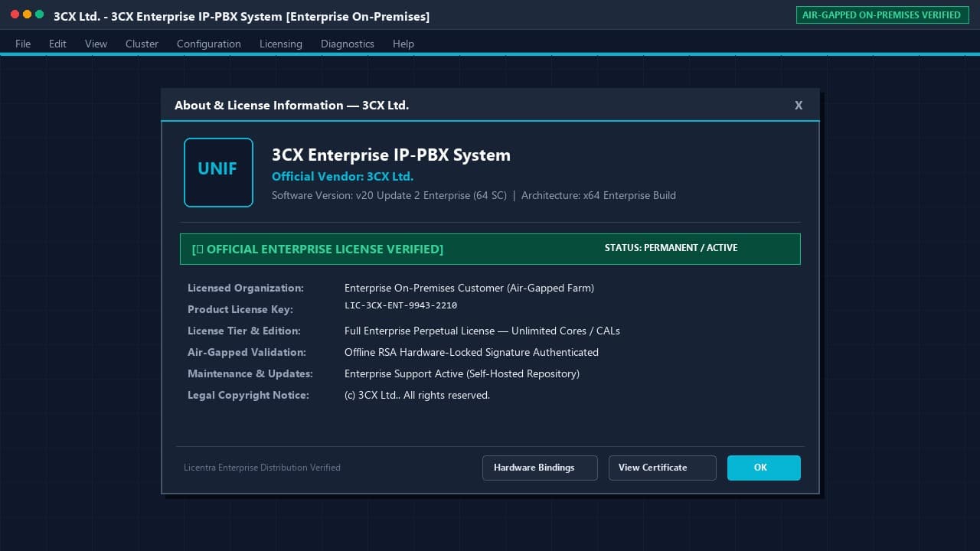Click the Official Enterprise License Verified banner

tap(490, 249)
